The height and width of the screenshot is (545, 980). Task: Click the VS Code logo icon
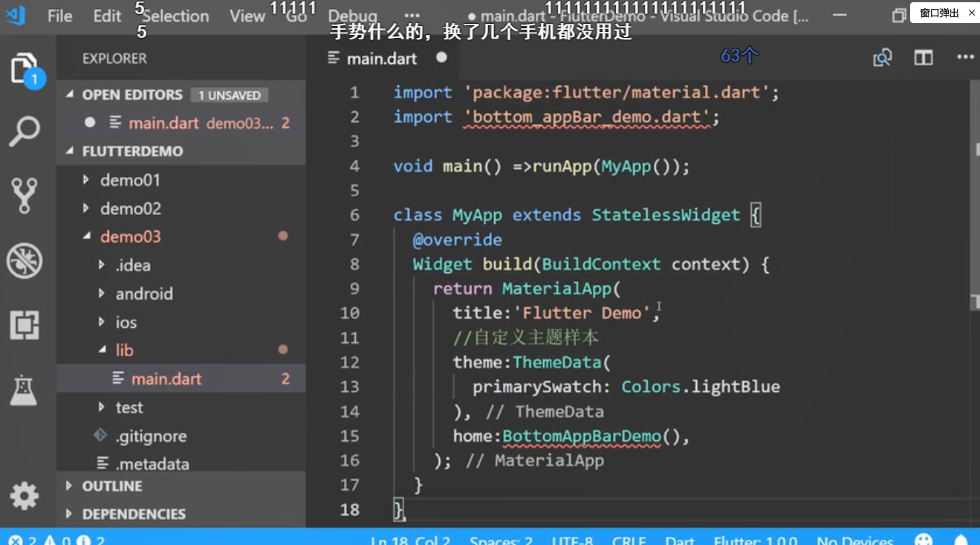tap(15, 15)
